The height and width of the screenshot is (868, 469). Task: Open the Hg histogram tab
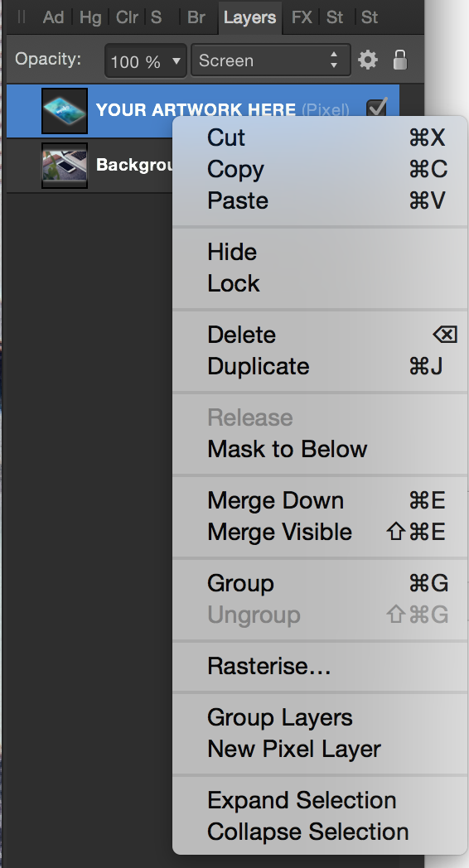[90, 17]
